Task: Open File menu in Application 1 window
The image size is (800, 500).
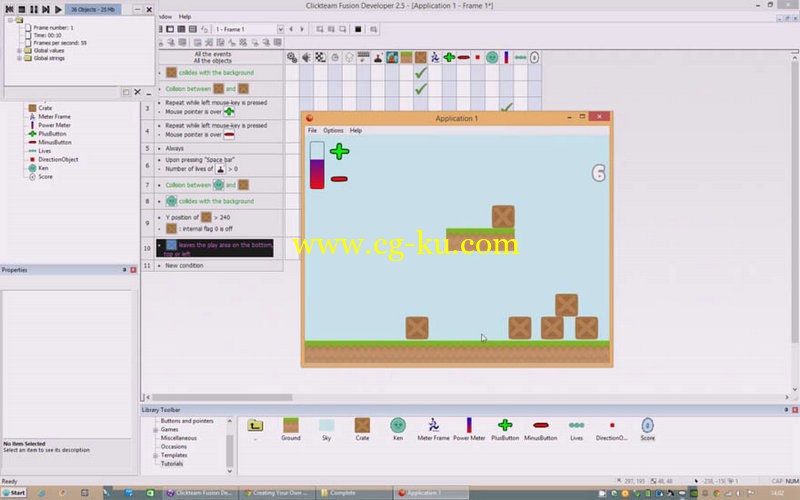Action: tap(312, 131)
